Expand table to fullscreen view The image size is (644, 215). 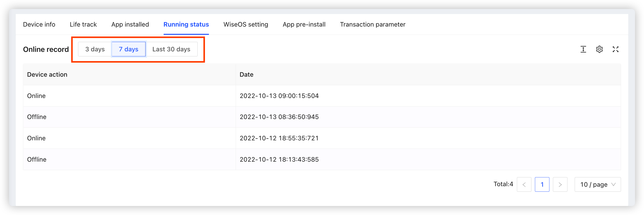pyautogui.click(x=616, y=49)
